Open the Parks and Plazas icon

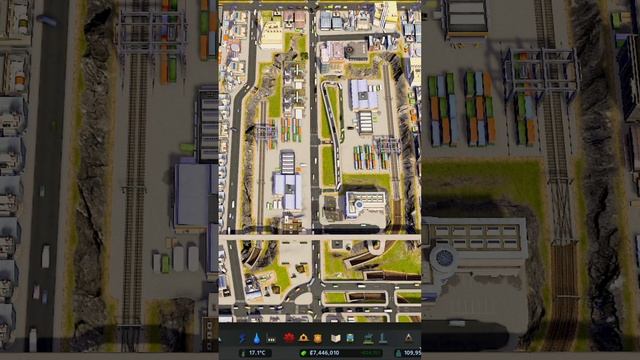(x=368, y=338)
